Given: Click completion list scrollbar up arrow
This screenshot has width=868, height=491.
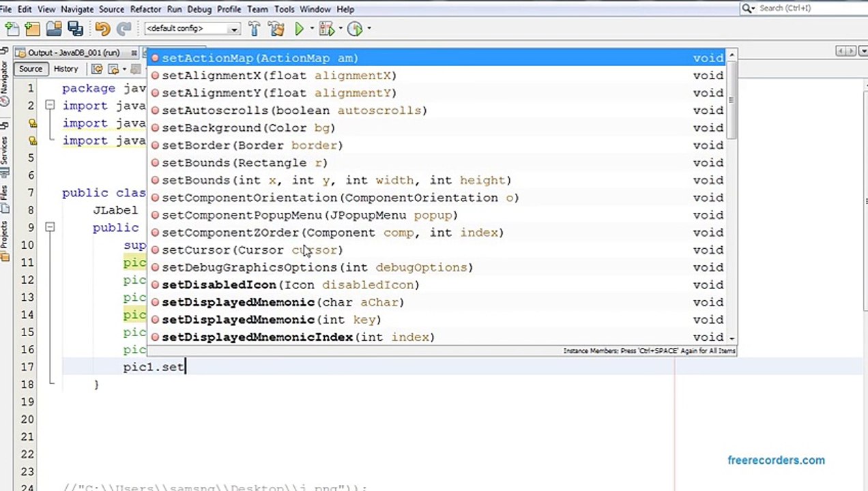Looking at the screenshot, I should (732, 55).
